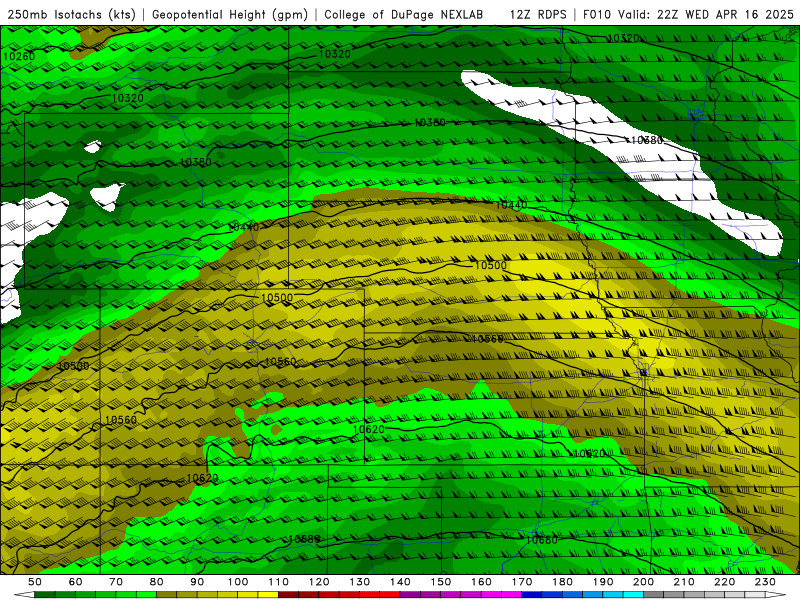The image size is (800, 600).
Task: Click the 110 value on the color scale
Action: 279,582
